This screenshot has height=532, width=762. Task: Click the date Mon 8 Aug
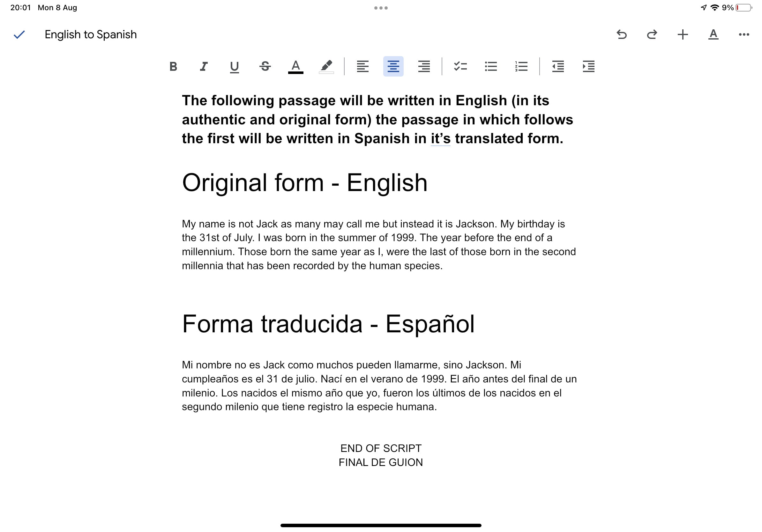[57, 8]
